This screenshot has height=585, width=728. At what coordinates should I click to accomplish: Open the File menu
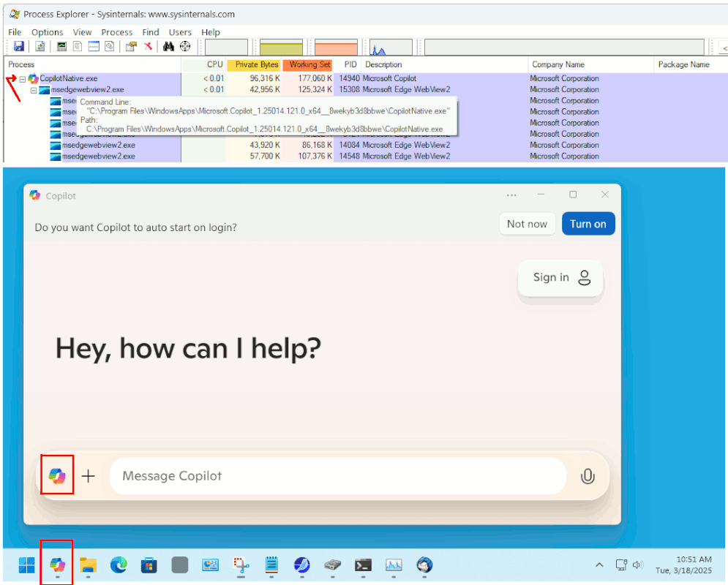[15, 32]
